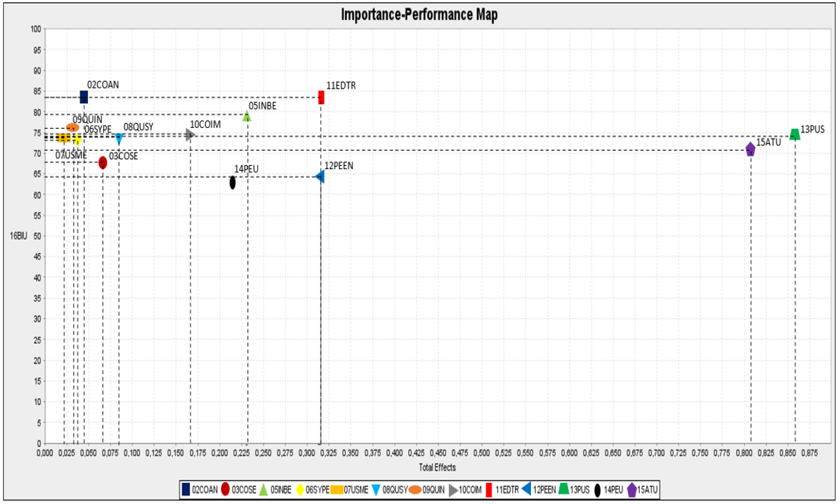Click the purple 15ATU pentagon marker
This screenshot has height=504, width=840.
(750, 149)
